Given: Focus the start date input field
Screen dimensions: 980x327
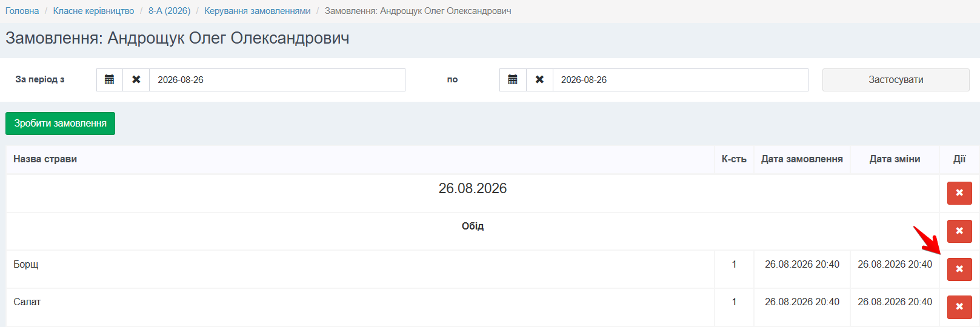Looking at the screenshot, I should click(277, 80).
